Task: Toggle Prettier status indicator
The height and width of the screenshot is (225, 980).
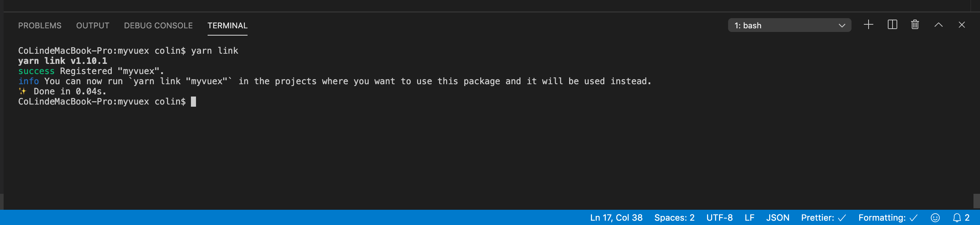Action: point(823,218)
